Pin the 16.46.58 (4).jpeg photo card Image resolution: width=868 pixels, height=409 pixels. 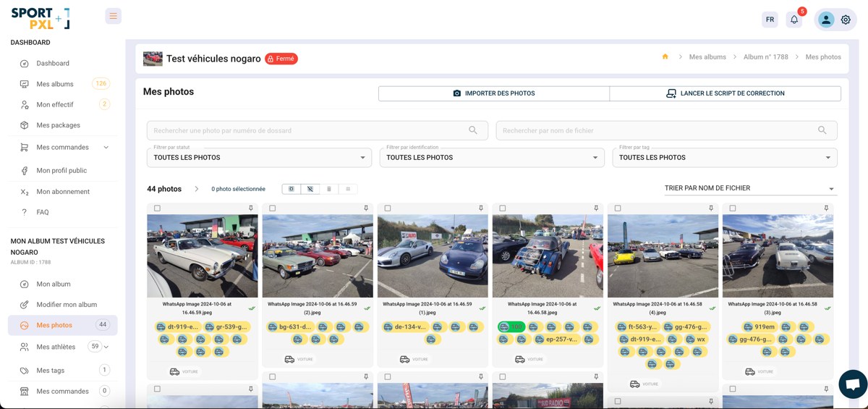(711, 208)
